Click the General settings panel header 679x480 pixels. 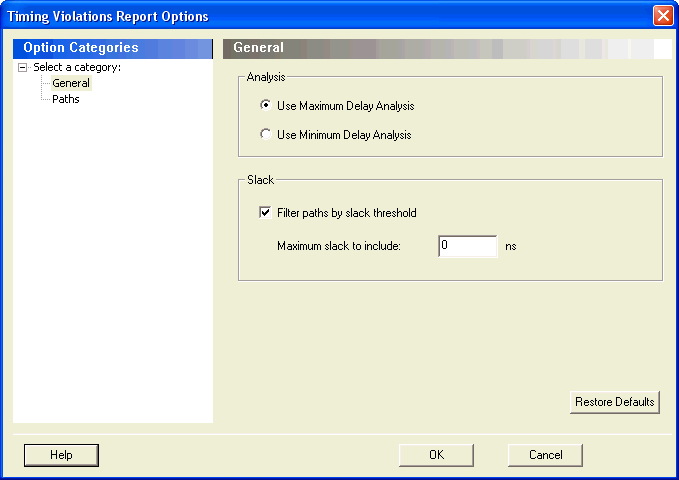[x=447, y=48]
